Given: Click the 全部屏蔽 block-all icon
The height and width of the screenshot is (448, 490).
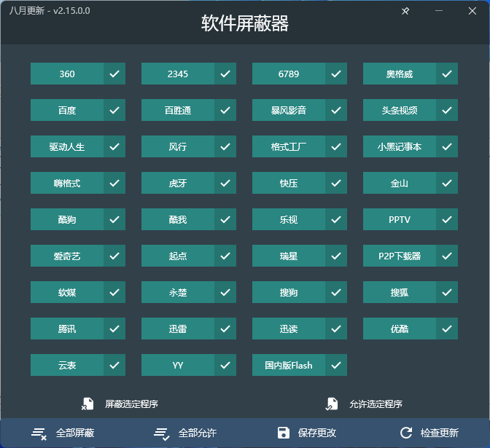Looking at the screenshot, I should point(39,433).
